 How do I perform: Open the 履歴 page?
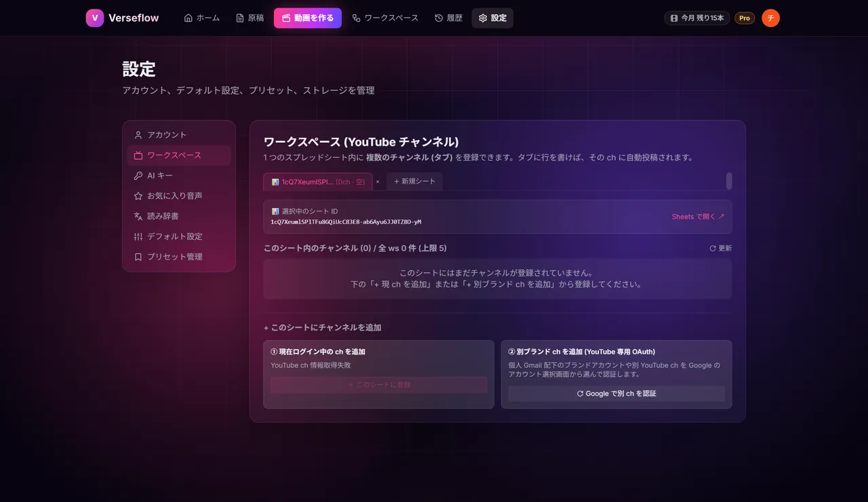pos(448,18)
